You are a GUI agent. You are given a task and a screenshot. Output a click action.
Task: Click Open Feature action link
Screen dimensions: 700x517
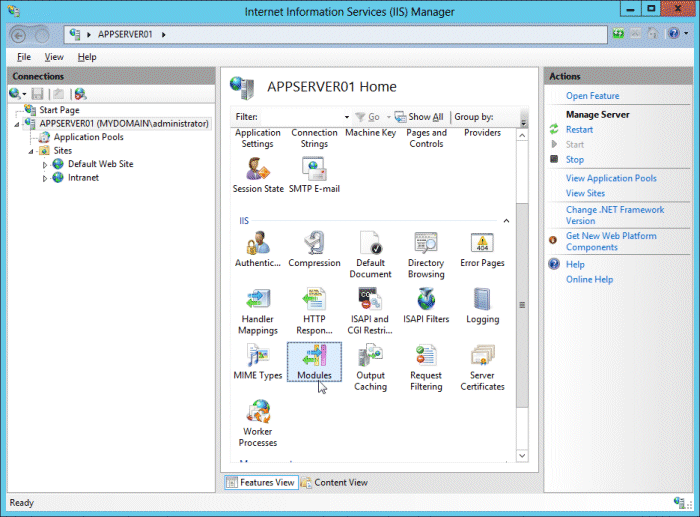coord(592,96)
